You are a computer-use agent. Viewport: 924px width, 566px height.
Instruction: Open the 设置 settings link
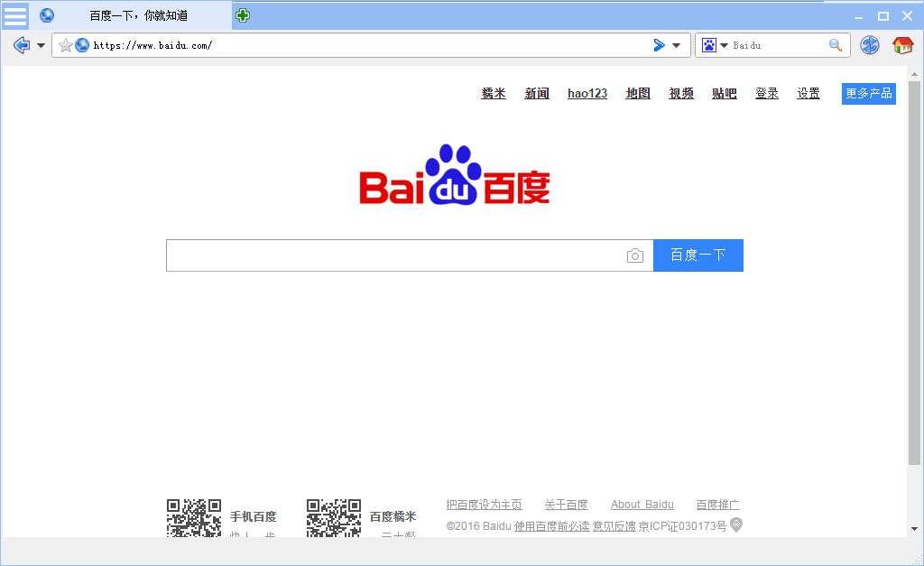808,93
